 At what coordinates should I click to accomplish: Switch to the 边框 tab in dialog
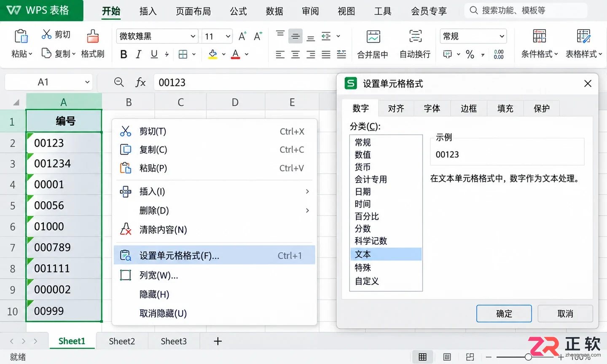(x=469, y=109)
